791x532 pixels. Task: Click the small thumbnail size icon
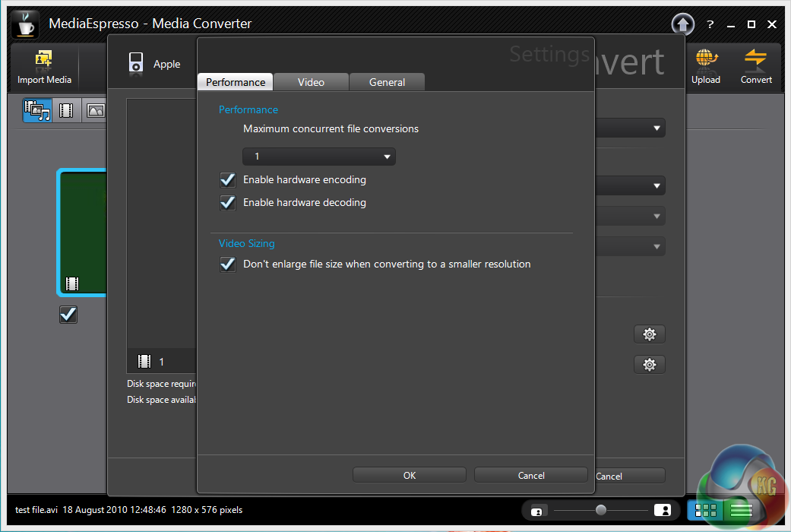coord(537,511)
